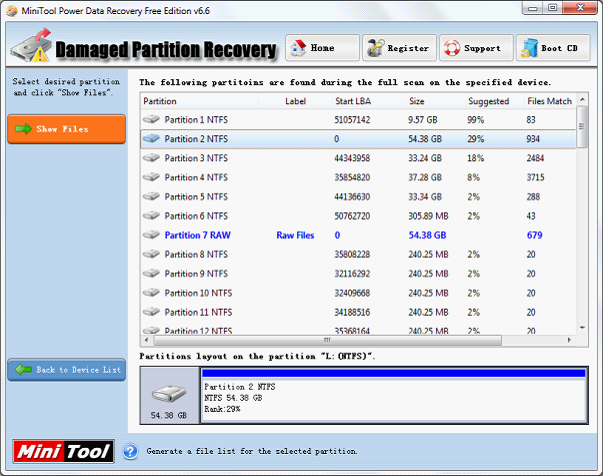Open the Support page
The height and width of the screenshot is (476, 603).
(x=476, y=48)
